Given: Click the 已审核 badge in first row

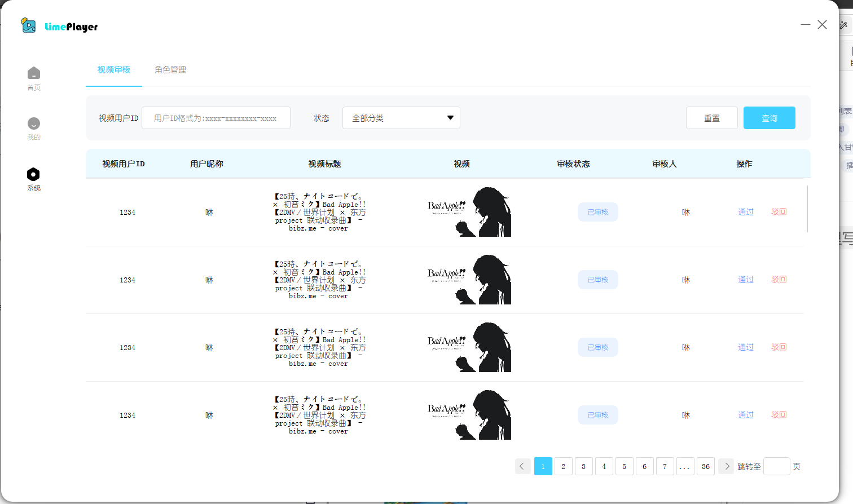Looking at the screenshot, I should pos(598,212).
